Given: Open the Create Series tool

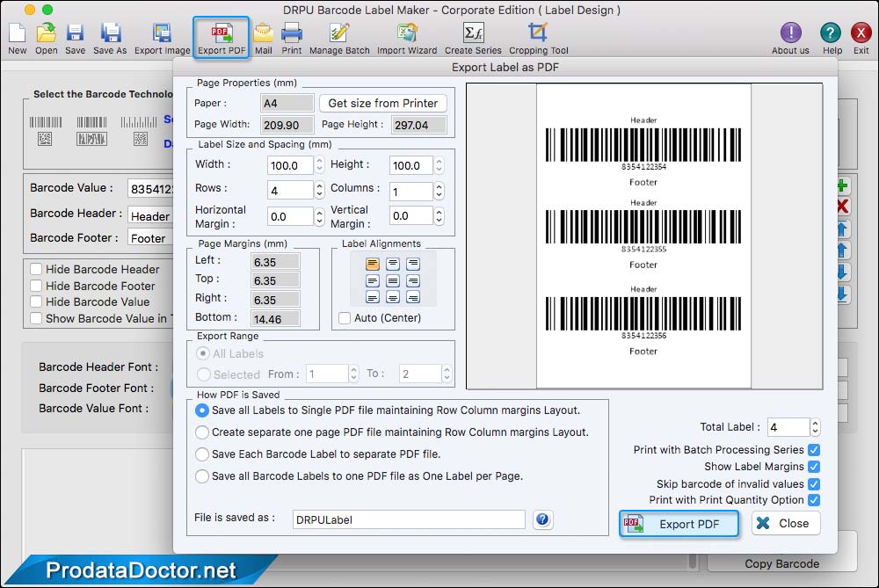Looking at the screenshot, I should pos(473,38).
